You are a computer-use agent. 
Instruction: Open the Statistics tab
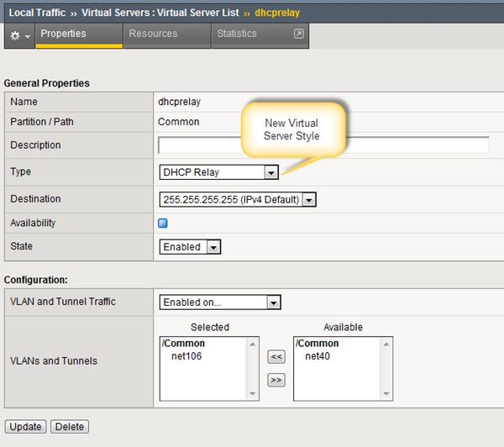[x=237, y=34]
